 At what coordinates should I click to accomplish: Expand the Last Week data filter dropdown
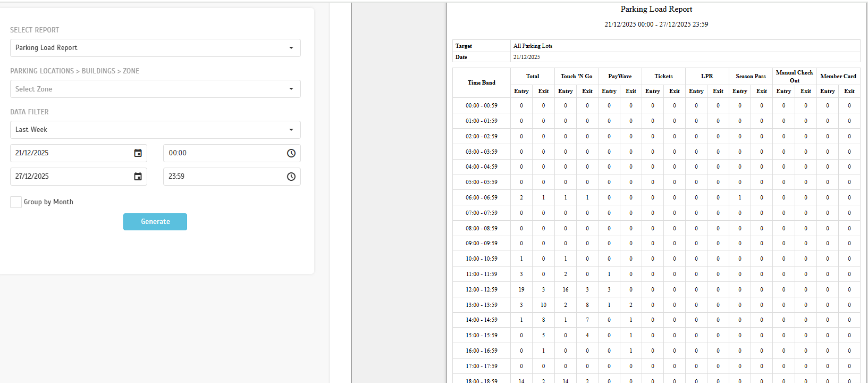coord(155,130)
